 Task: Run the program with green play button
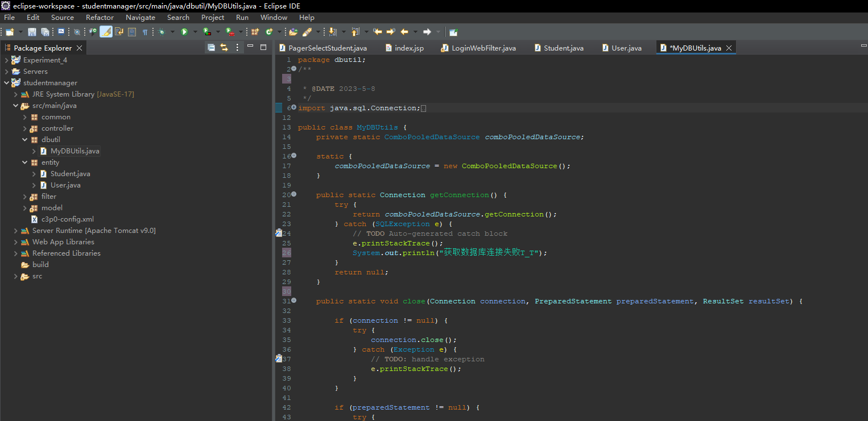point(184,32)
